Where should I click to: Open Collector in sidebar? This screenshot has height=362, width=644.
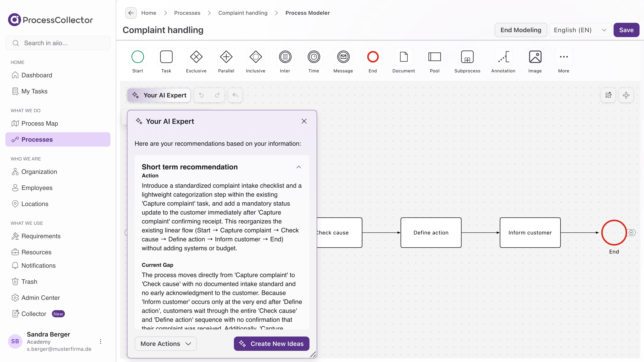tap(58, 314)
